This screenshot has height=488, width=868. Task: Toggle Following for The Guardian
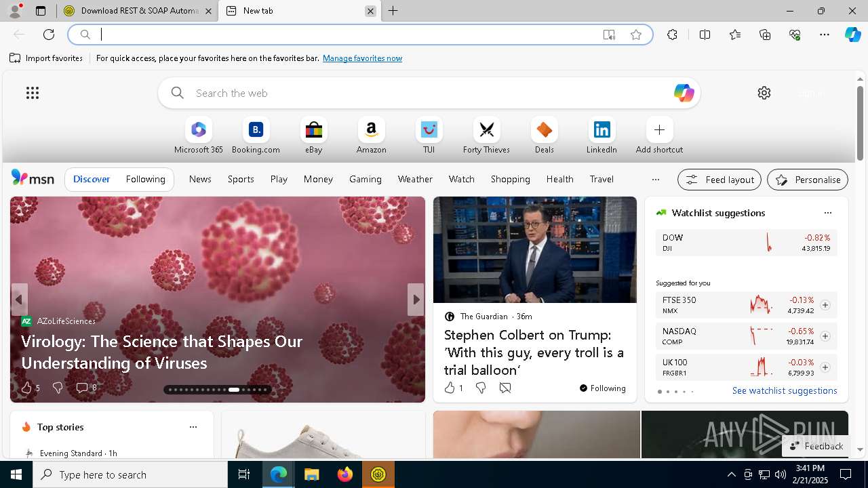(x=602, y=388)
